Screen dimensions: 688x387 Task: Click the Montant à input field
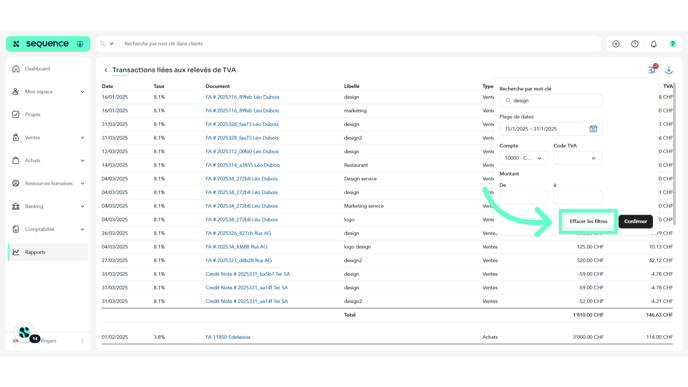tap(577, 197)
